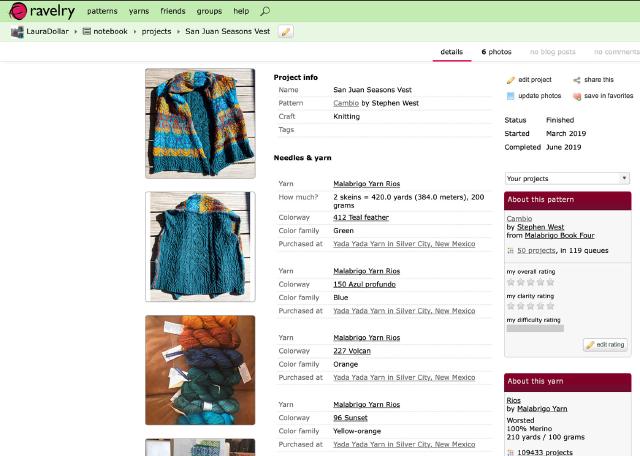Open Malabrigo Yarn Rios link for Teal feather yarn
Image resolution: width=640 pixels, height=456 pixels.
point(367,184)
